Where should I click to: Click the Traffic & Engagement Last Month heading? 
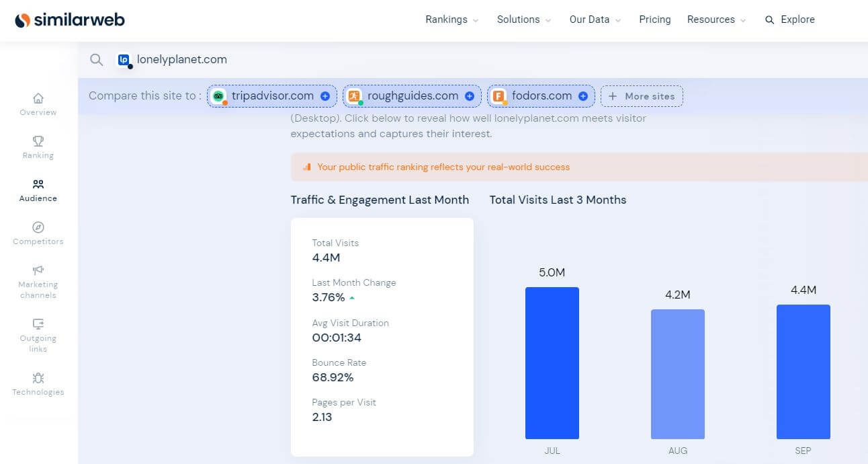tap(380, 200)
